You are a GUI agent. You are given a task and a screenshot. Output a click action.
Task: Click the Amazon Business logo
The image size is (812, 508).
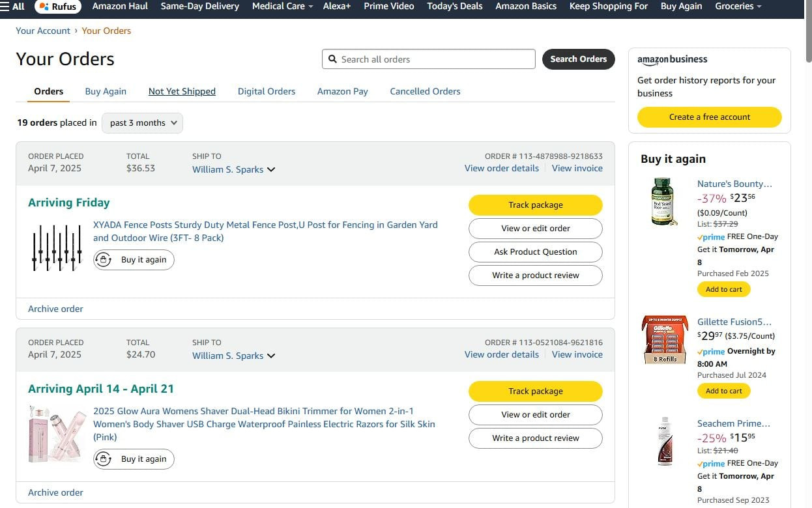click(673, 59)
